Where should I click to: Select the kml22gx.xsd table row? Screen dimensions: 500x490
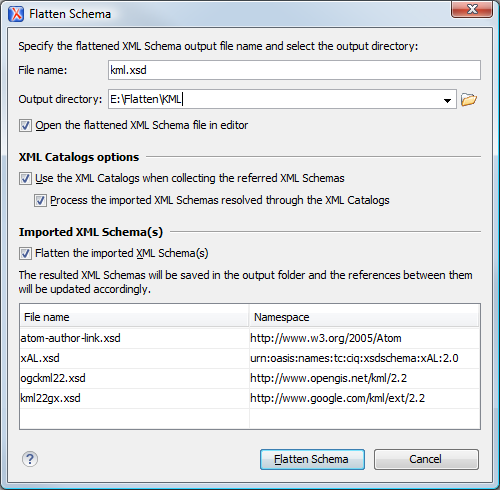(250, 398)
